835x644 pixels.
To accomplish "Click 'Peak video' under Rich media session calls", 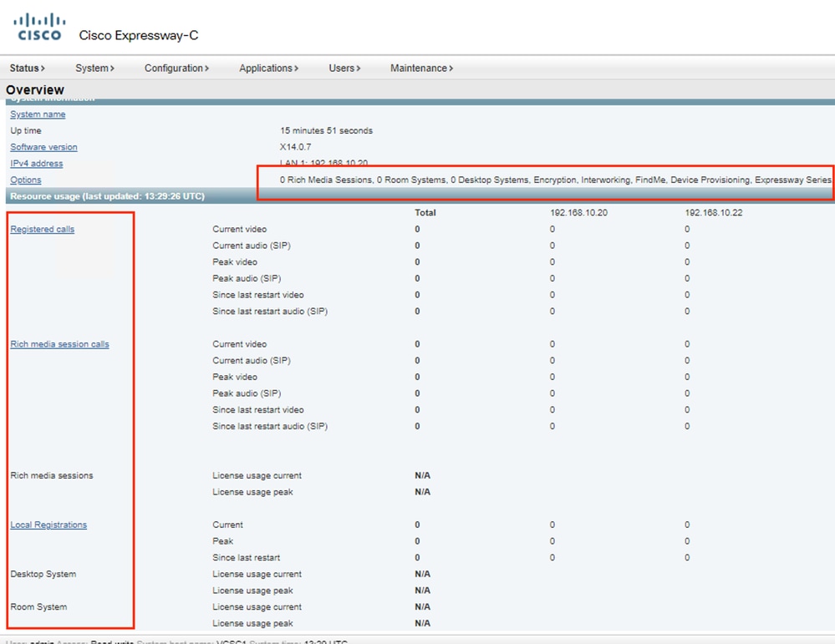I will pyautogui.click(x=235, y=377).
